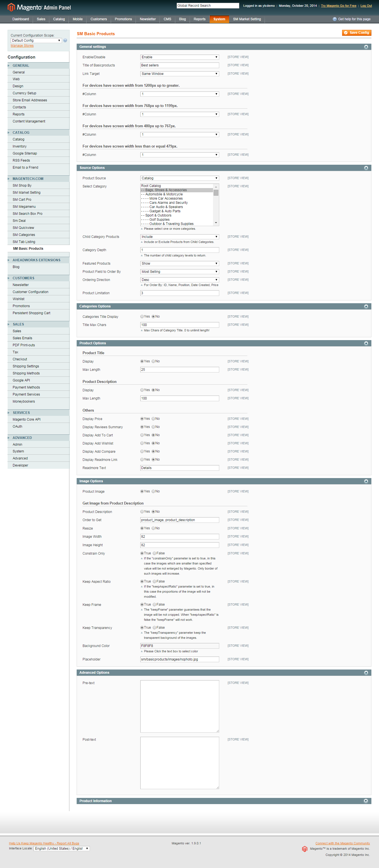Open the Product Source dropdown
The image size is (379, 868).
(x=179, y=178)
